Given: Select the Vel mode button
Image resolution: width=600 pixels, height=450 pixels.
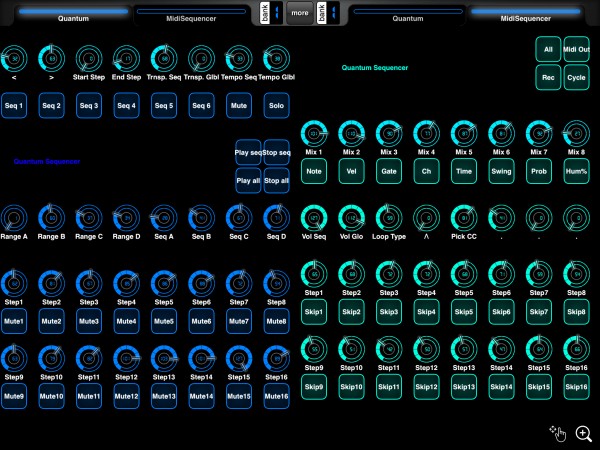Looking at the screenshot, I should 351,171.
